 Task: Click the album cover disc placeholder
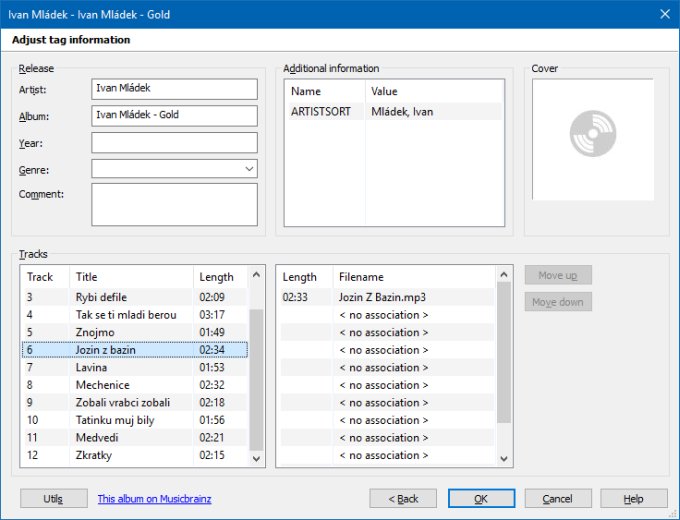(593, 139)
